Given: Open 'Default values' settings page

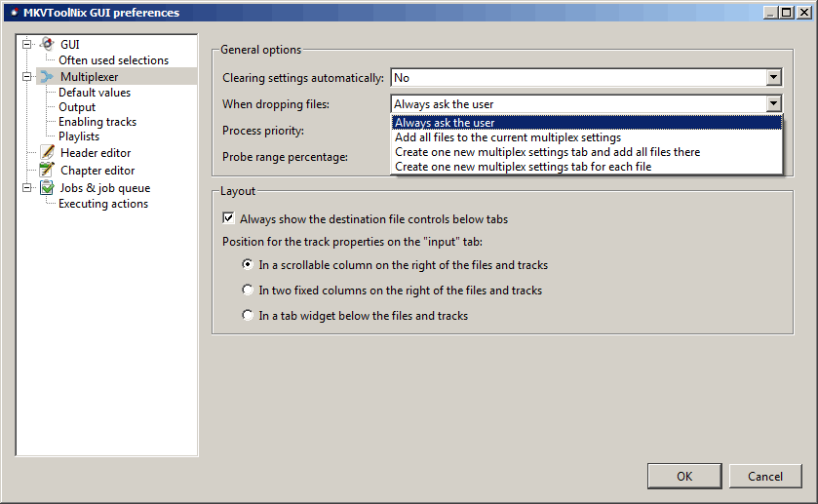Looking at the screenshot, I should (95, 93).
